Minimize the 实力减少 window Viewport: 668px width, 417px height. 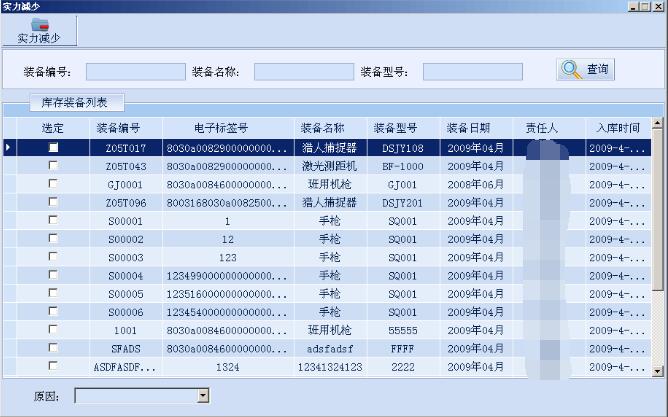[633, 6]
